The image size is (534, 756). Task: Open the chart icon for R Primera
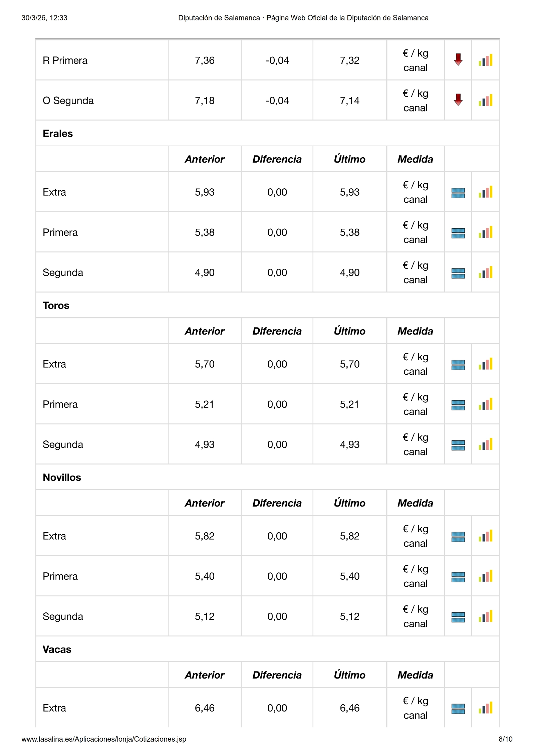485,60
